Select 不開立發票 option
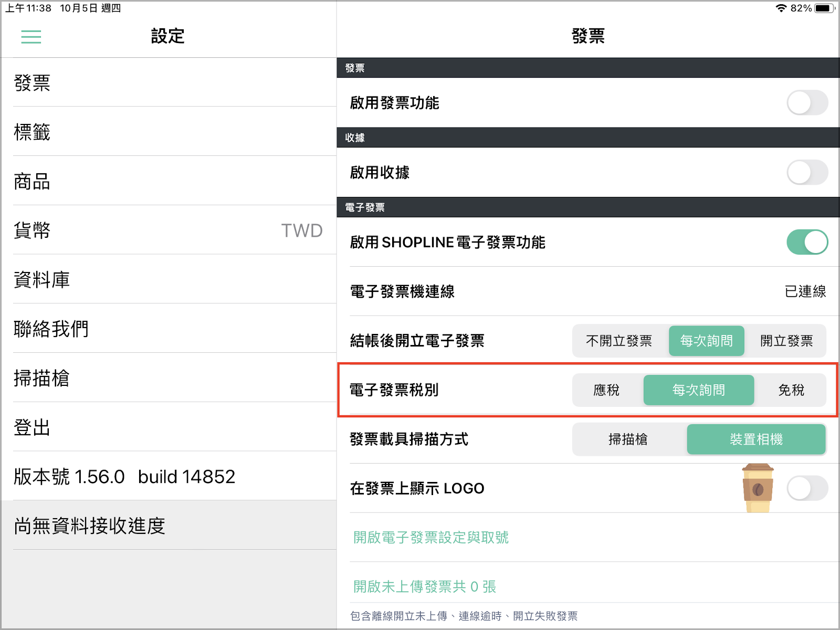The width and height of the screenshot is (840, 630). [619, 341]
